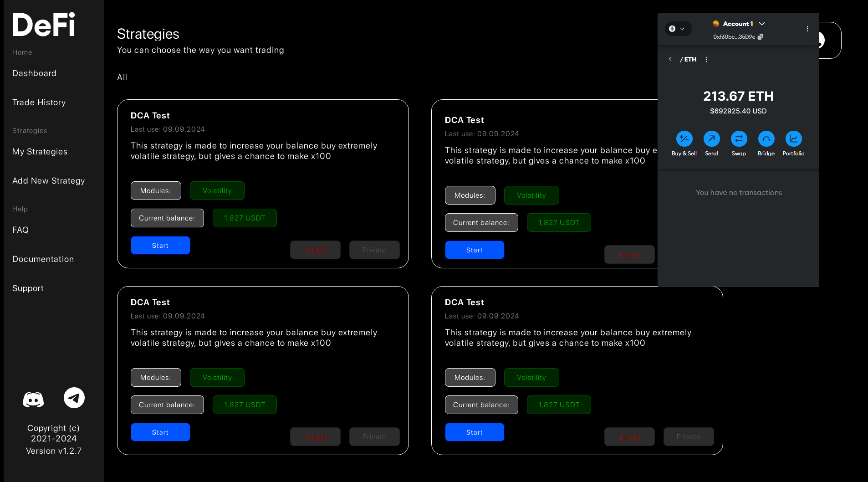The height and width of the screenshot is (482, 868).
Task: Click the Swap icon in wallet
Action: coord(739,138)
